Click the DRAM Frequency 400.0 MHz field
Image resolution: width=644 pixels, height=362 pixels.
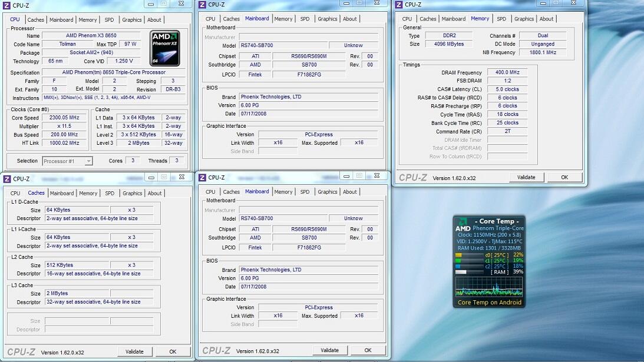(507, 72)
